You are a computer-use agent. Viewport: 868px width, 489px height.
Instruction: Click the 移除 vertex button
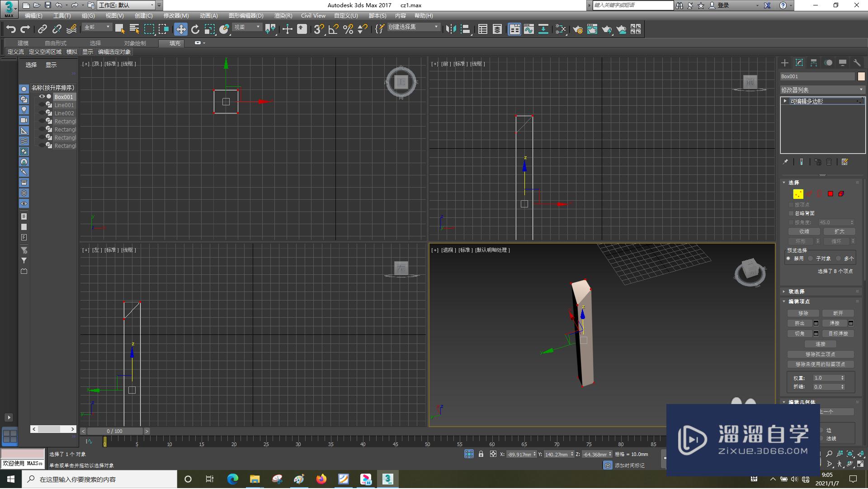(x=803, y=313)
